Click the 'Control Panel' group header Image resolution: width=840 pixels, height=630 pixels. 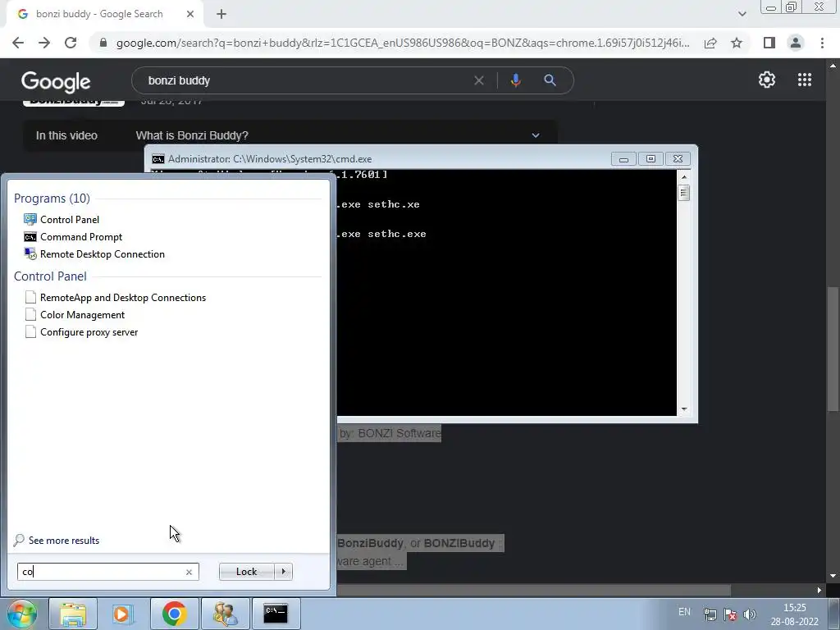[50, 276]
